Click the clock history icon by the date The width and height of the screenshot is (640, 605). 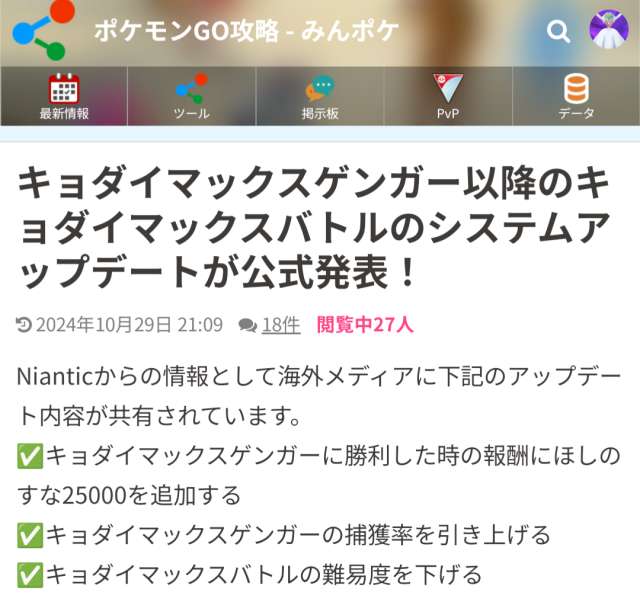(24, 325)
